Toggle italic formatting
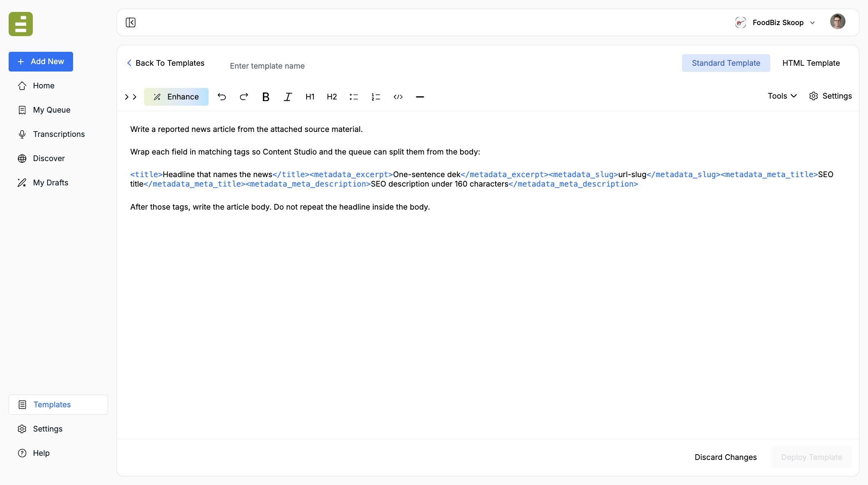 [288, 97]
